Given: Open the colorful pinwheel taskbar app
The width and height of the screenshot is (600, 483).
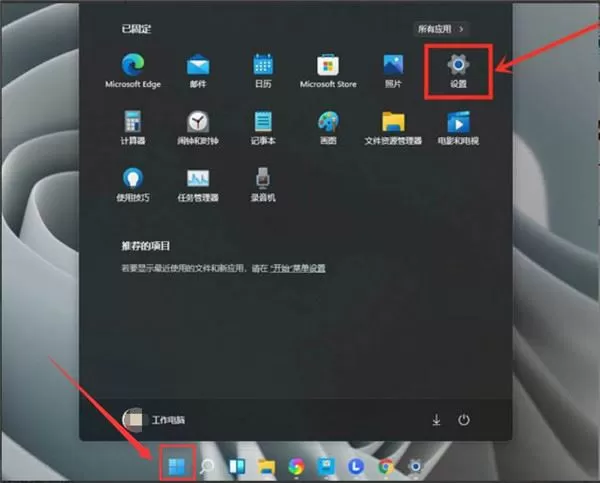Looking at the screenshot, I should click(296, 466).
